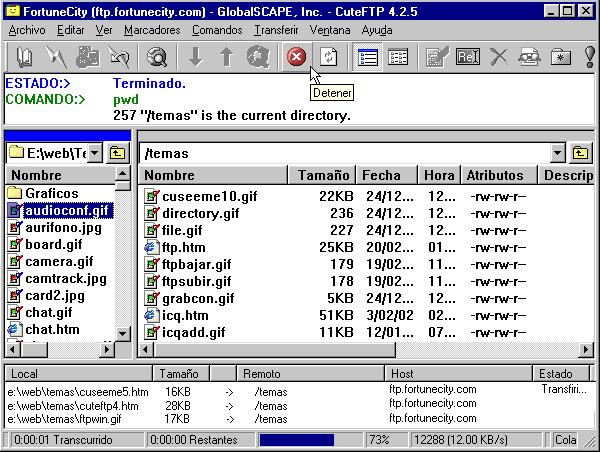Open the Transferir menu

276,30
